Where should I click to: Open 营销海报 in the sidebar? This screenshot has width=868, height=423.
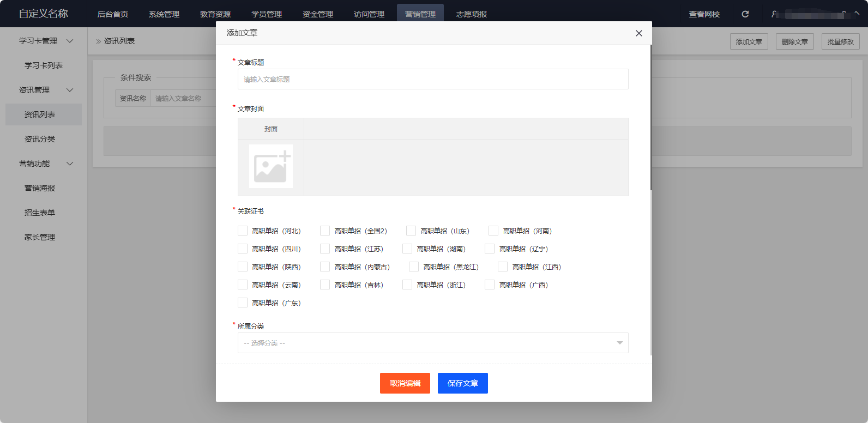click(44, 188)
